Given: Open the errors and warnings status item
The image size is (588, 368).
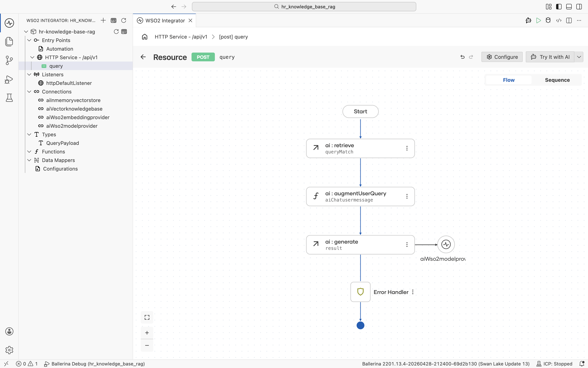Looking at the screenshot, I should point(27,364).
